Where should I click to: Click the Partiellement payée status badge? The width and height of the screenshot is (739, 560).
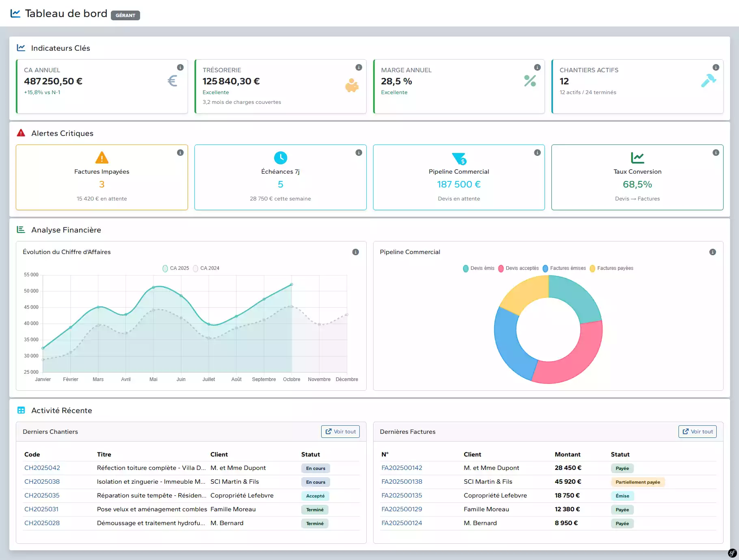(637, 482)
